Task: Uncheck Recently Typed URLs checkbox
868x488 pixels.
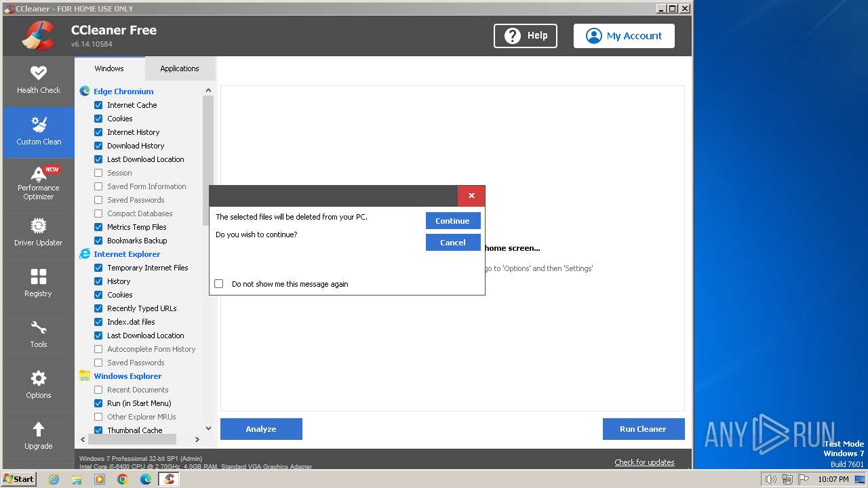Action: (x=98, y=308)
